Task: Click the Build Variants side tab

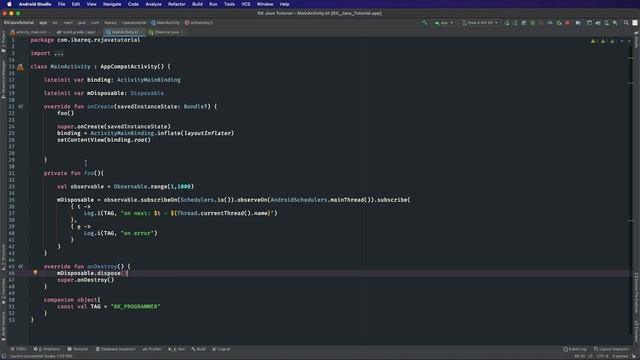Action: [x=3, y=327]
